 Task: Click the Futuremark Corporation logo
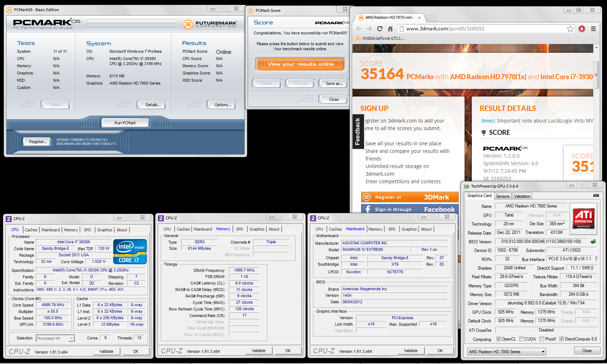[x=210, y=24]
